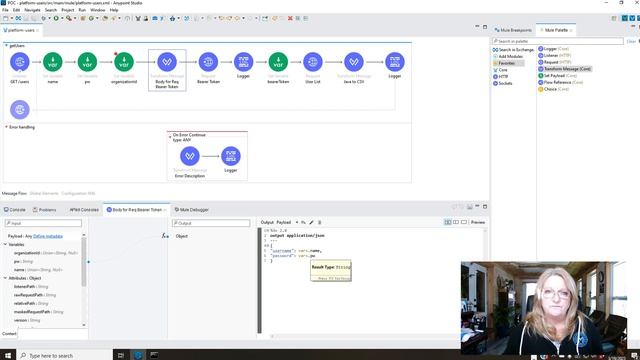Click Flow Reference (Core) in palette
This screenshot has width=640, height=360.
560,82
